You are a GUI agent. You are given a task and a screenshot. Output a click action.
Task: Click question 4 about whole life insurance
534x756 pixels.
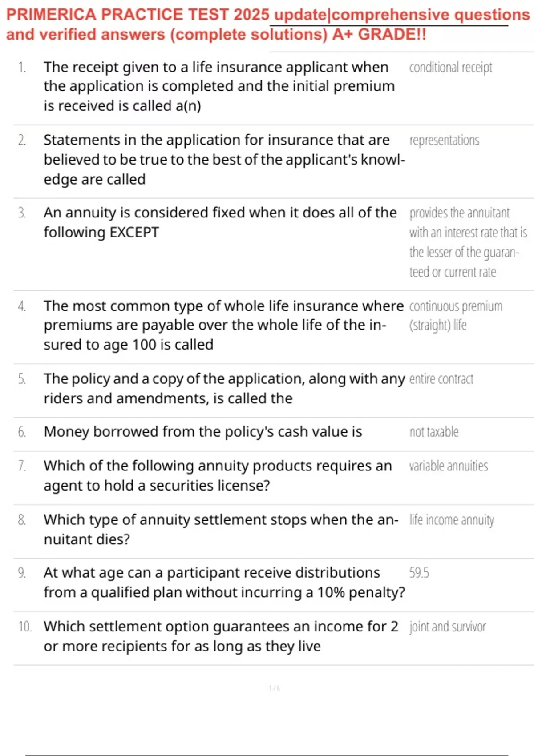[x=223, y=325]
